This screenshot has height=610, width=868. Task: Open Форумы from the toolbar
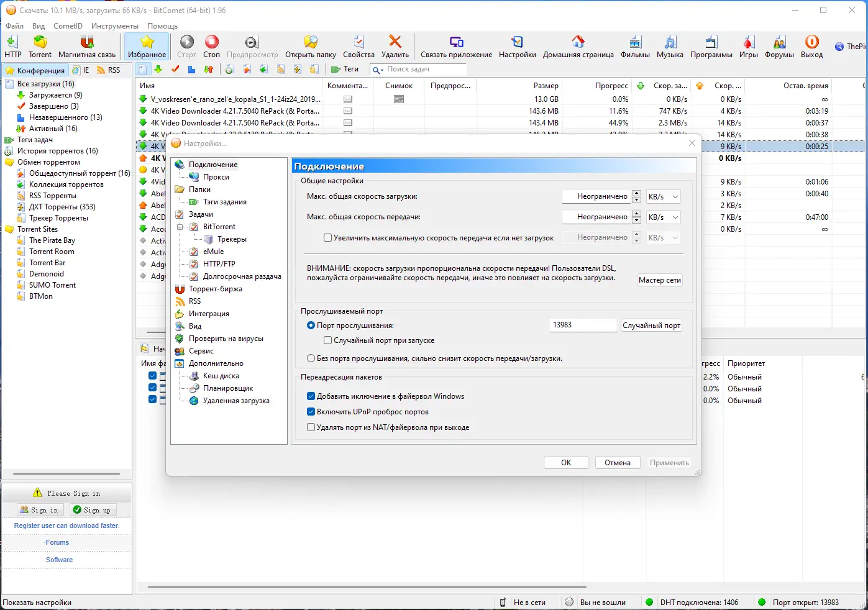(x=780, y=47)
